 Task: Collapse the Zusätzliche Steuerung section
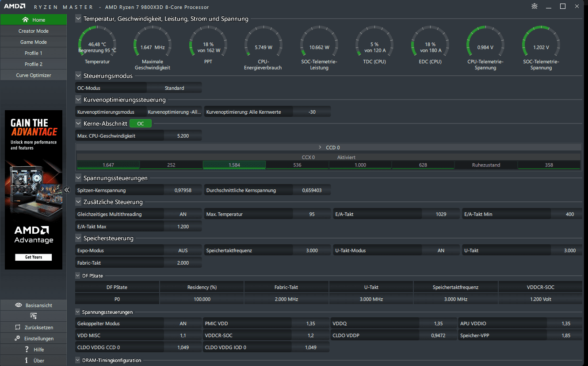coord(79,202)
